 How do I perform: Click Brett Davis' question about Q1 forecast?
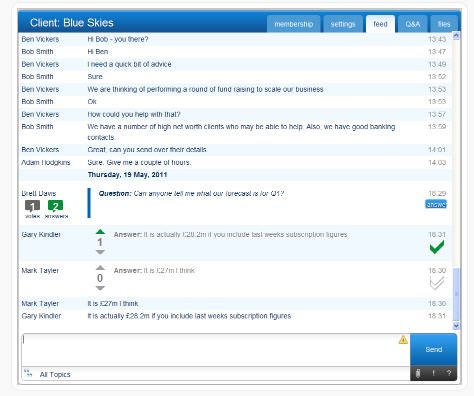point(191,193)
